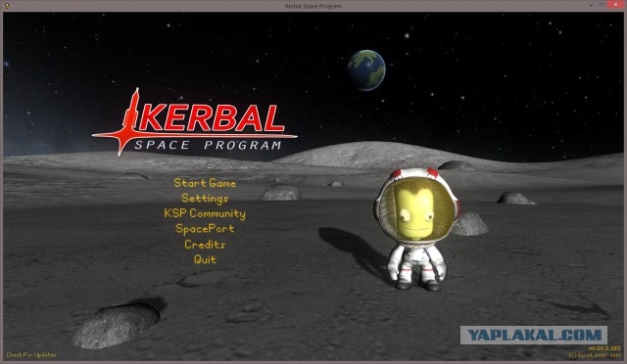Close the Kerbal Space Program window
The height and width of the screenshot is (364, 627).
coord(615,5)
